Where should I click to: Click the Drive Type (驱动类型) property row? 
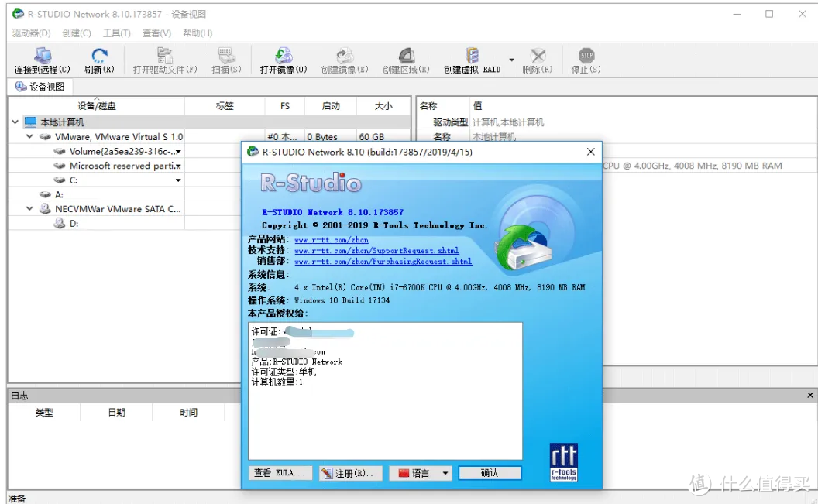(x=617, y=122)
